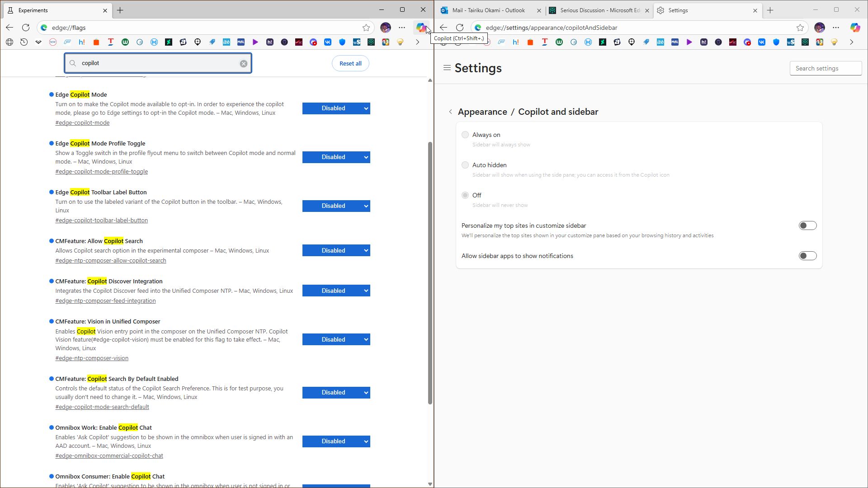Image resolution: width=868 pixels, height=488 pixels.
Task: Select the Auto hidden sidebar option
Action: (465, 165)
